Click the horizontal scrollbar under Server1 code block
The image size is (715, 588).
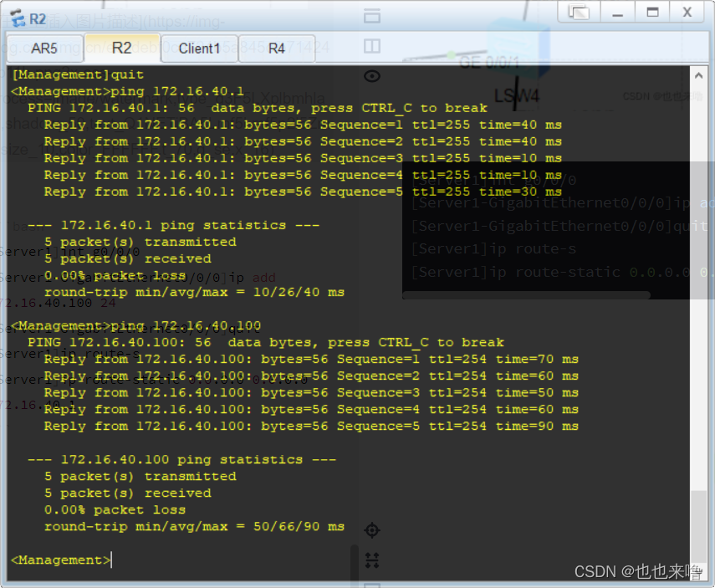(527, 294)
